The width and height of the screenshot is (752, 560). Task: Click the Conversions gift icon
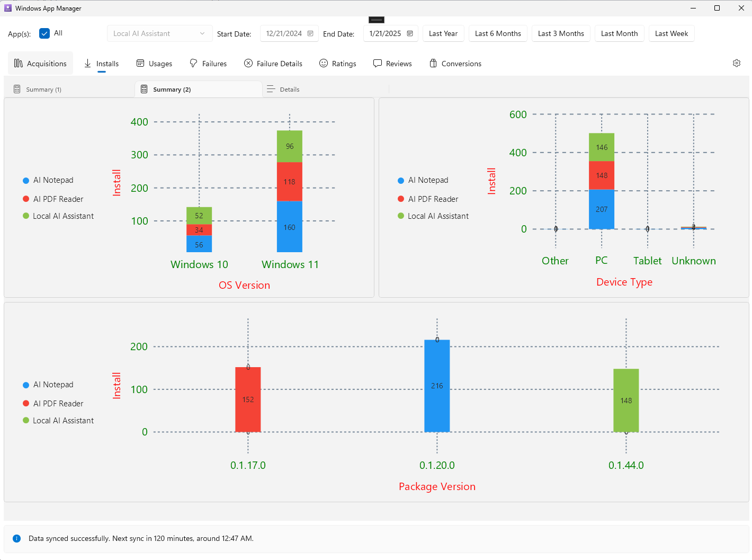click(433, 63)
